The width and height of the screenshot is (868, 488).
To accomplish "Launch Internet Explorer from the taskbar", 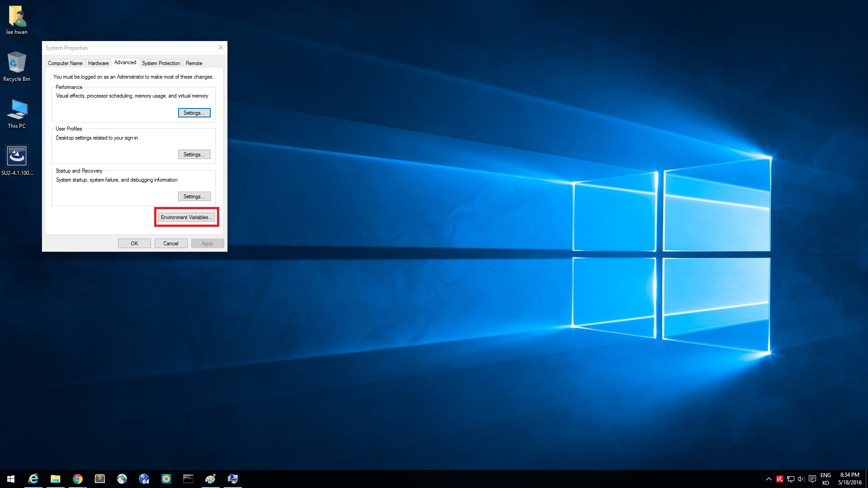I will (33, 479).
